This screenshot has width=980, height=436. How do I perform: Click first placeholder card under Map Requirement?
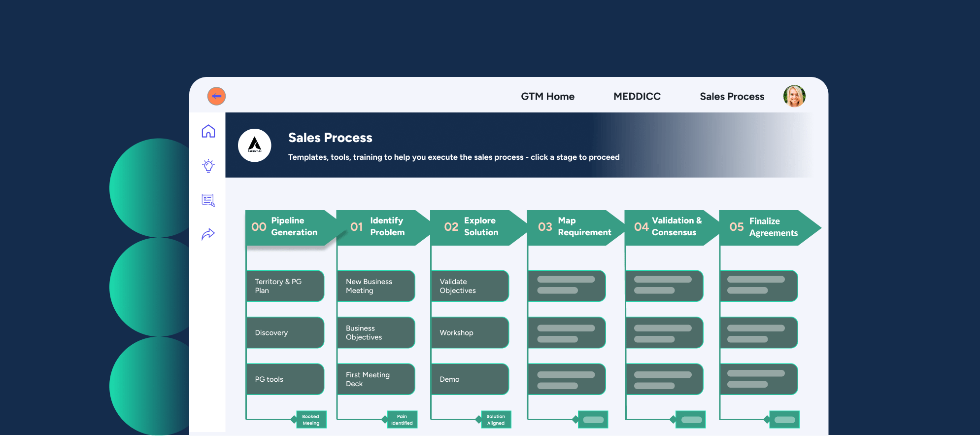click(x=567, y=286)
